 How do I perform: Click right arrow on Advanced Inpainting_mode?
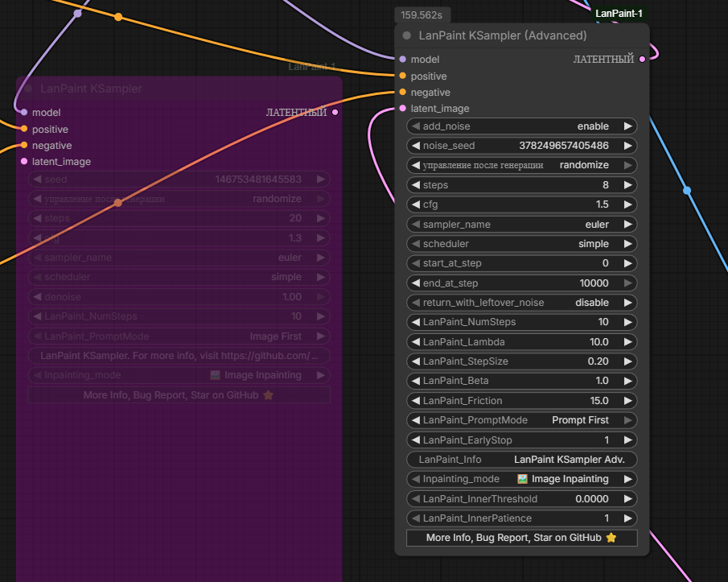coord(627,479)
